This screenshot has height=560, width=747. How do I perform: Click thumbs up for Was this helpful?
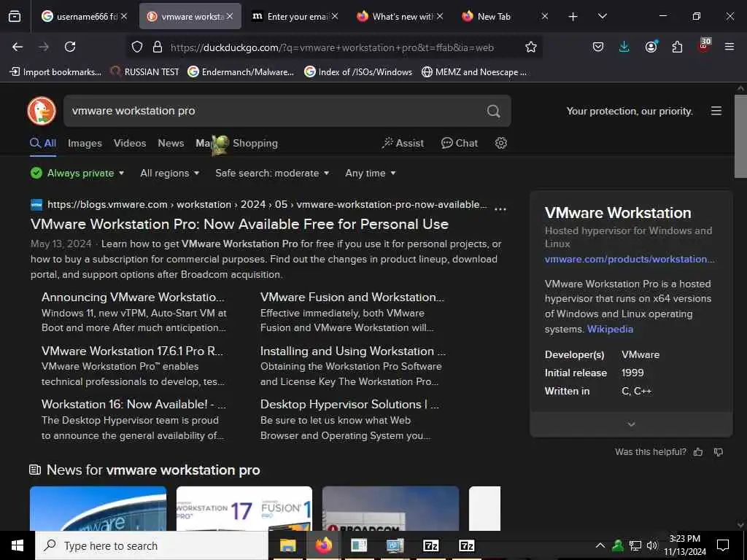[x=698, y=452]
